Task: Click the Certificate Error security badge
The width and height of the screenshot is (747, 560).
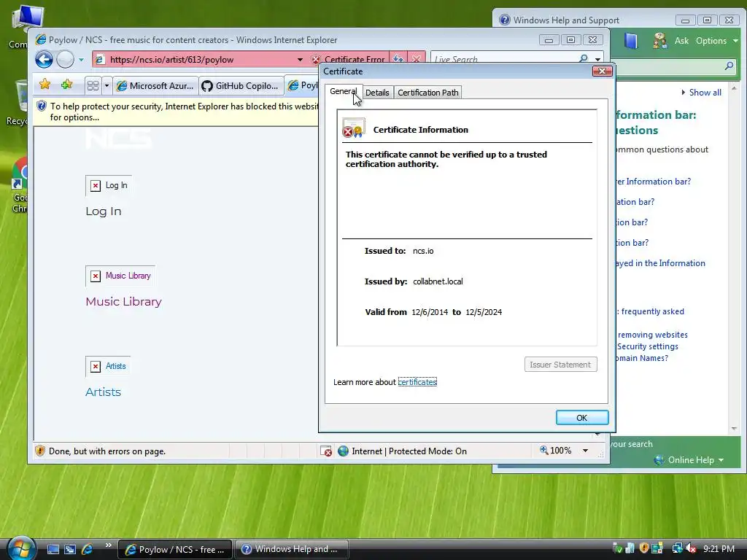Action: [349, 60]
